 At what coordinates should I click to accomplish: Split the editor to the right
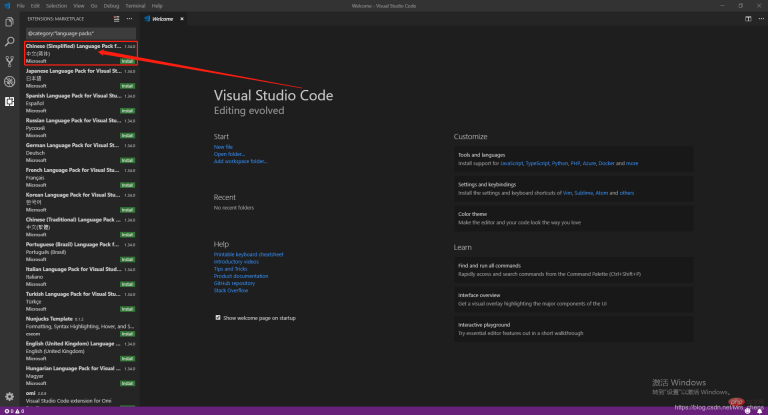tap(748, 19)
